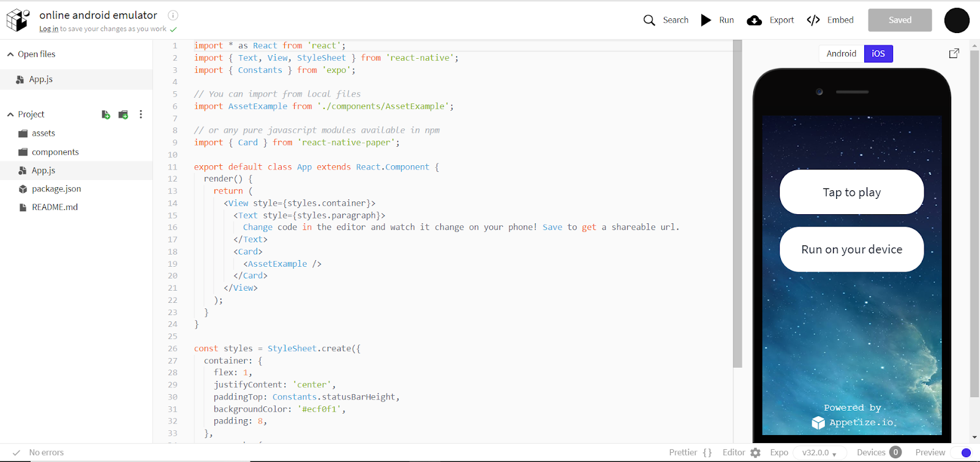Click the Powered by text in phone
980x462 pixels.
(x=853, y=408)
